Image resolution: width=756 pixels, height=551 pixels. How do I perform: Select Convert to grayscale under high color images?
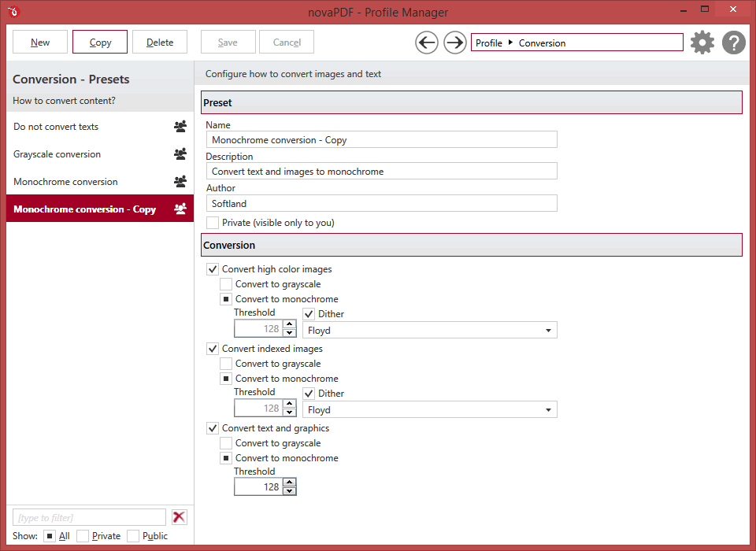pos(226,284)
